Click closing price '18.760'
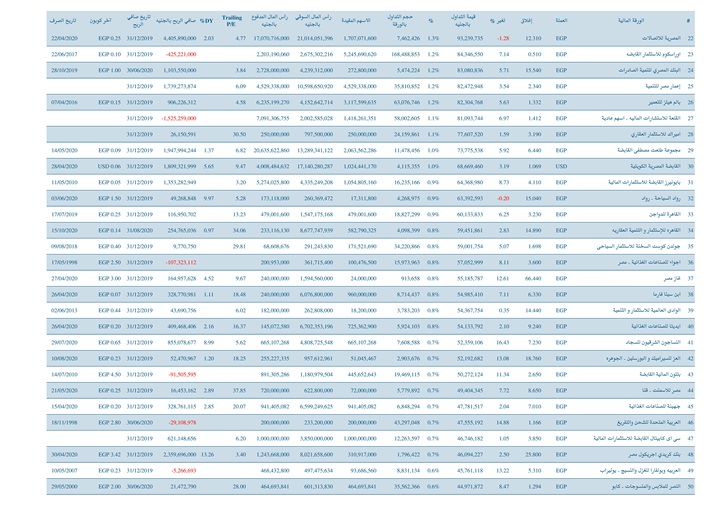 533,359
